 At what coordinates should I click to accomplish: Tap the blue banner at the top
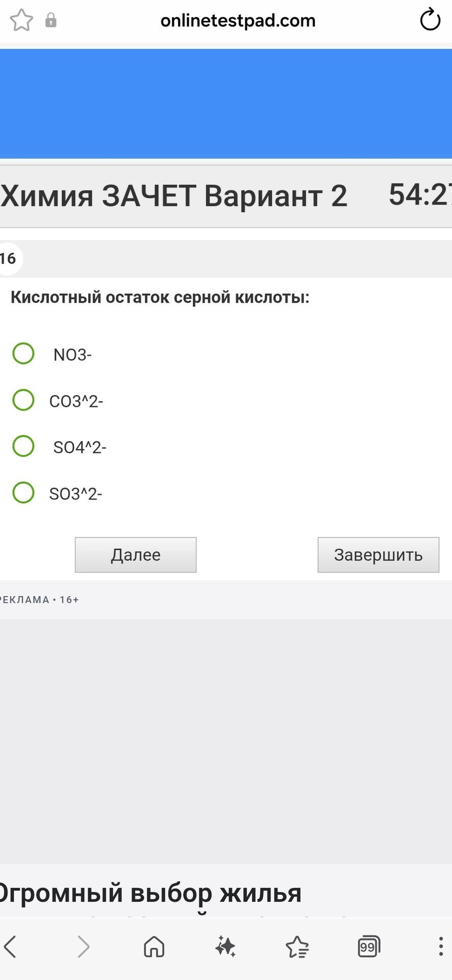(226, 104)
